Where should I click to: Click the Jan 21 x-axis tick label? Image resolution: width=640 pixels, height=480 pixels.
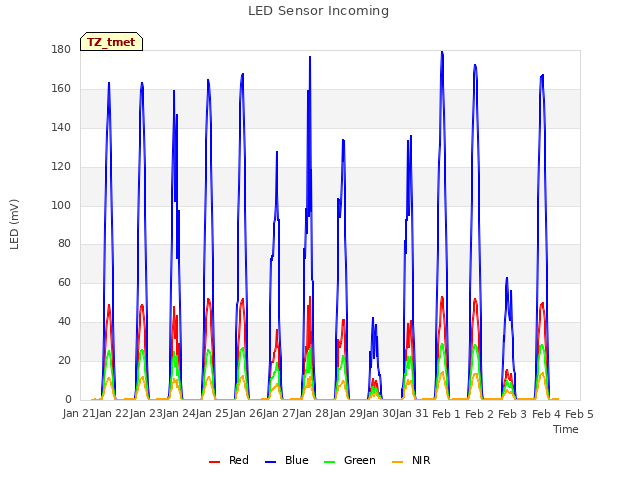point(79,414)
